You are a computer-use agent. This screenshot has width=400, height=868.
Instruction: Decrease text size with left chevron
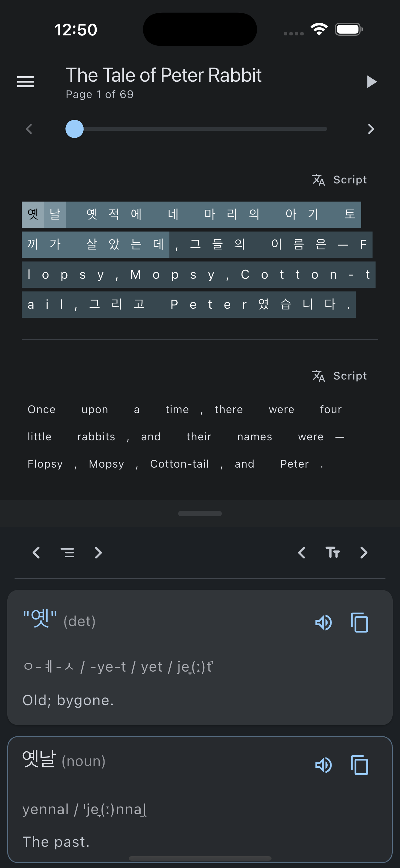pyautogui.click(x=302, y=553)
